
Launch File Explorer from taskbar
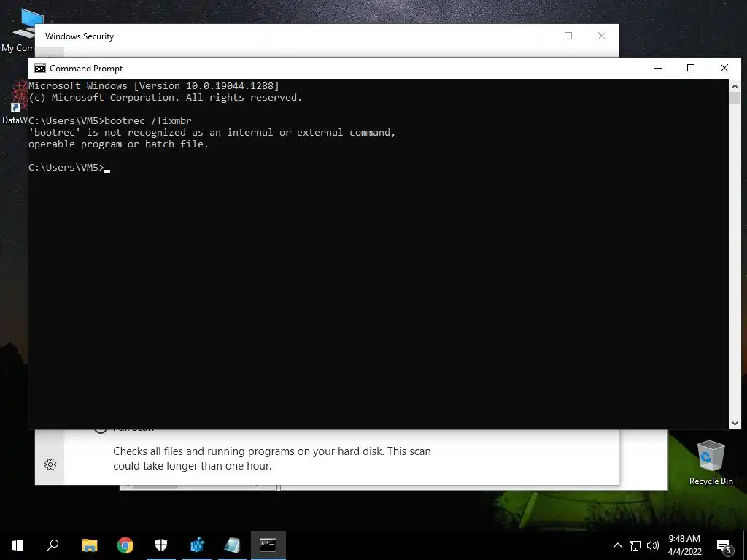(89, 545)
